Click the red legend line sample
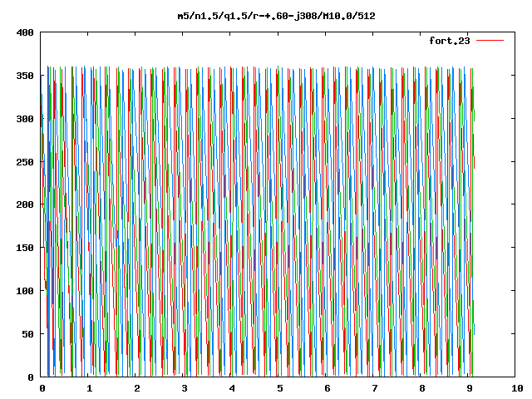The height and width of the screenshot is (399, 532). click(490, 41)
